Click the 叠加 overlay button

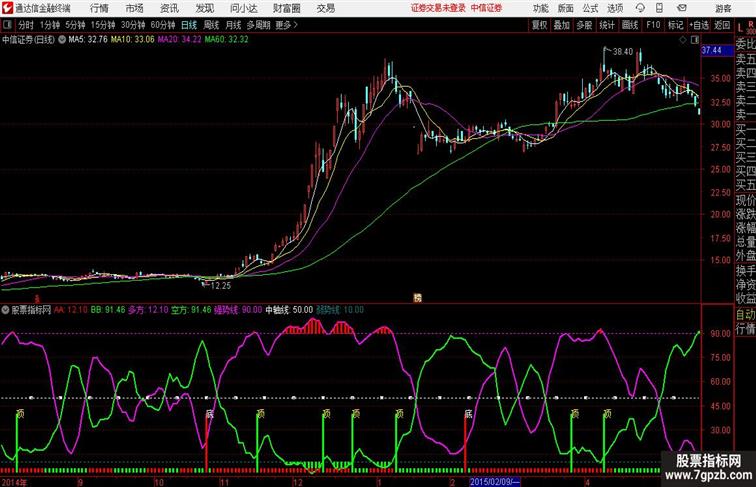coord(562,25)
